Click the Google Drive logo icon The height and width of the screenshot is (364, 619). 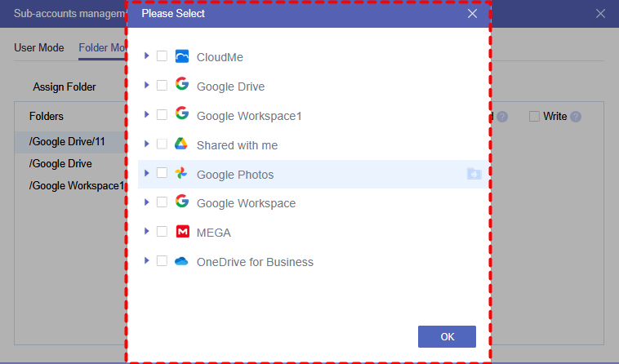(182, 86)
